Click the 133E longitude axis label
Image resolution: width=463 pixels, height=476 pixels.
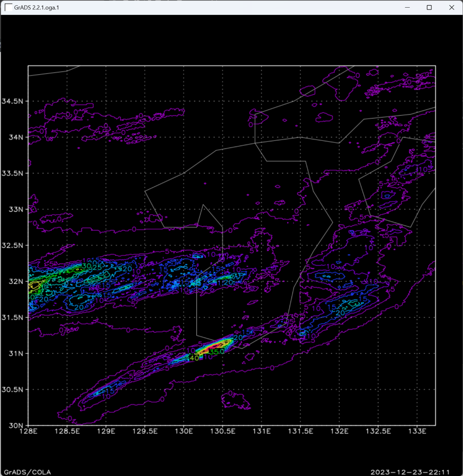(417, 431)
